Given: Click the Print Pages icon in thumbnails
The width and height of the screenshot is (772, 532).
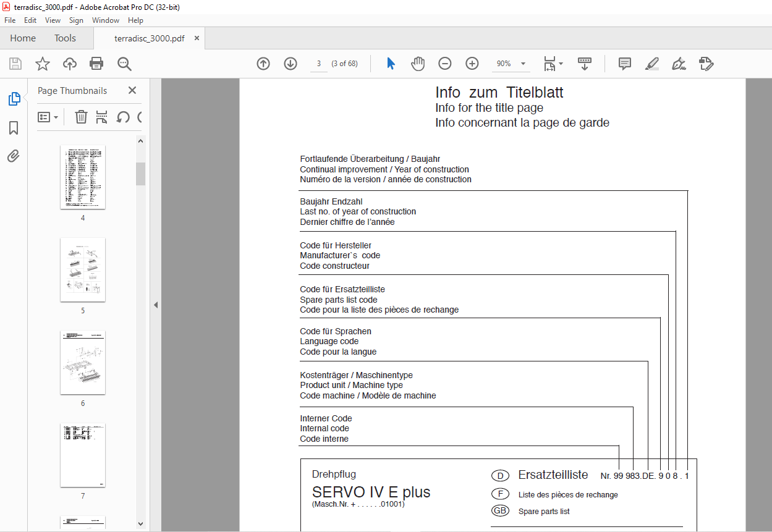Looking at the screenshot, I should (x=102, y=117).
